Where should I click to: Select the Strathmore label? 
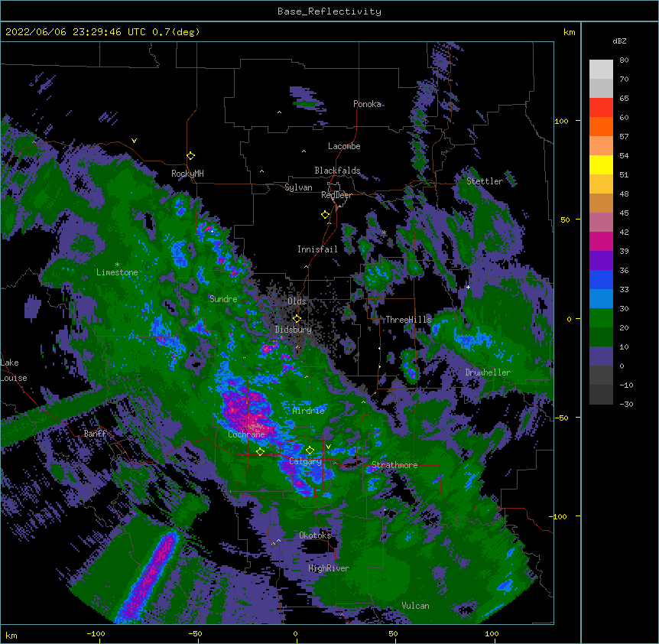[394, 465]
